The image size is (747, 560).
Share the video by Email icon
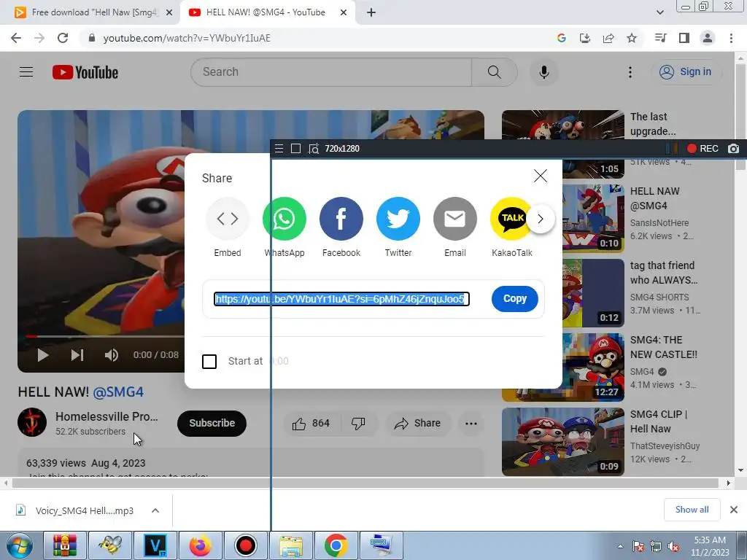click(x=455, y=219)
